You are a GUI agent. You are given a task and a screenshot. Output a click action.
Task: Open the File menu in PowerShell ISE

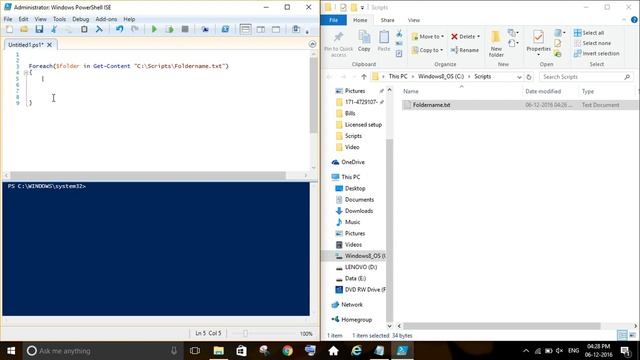(x=8, y=19)
